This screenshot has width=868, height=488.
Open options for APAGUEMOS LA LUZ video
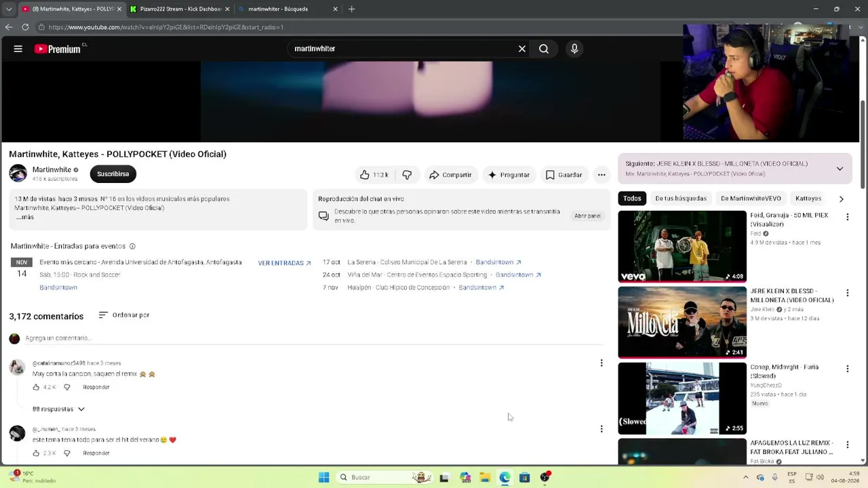click(x=847, y=445)
